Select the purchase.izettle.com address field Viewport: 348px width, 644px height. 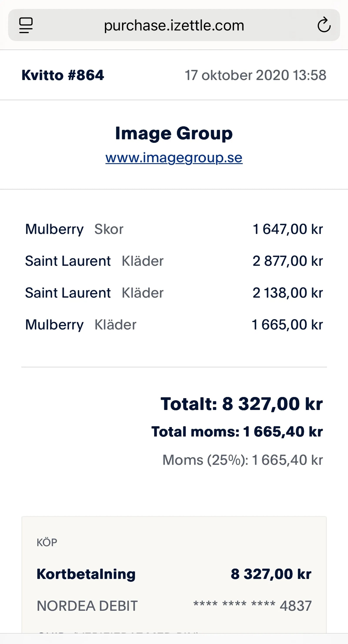click(x=174, y=25)
